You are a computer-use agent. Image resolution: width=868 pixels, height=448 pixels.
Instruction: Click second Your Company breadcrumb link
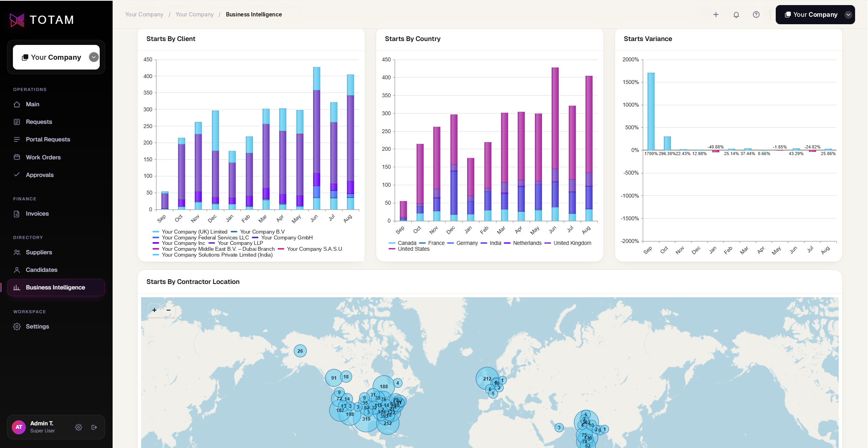coord(195,14)
